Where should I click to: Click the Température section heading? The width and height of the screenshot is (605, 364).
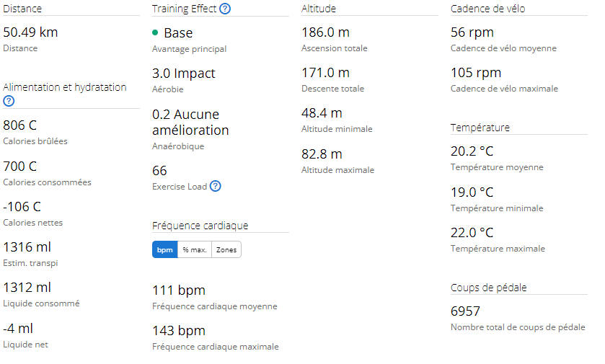[480, 128]
